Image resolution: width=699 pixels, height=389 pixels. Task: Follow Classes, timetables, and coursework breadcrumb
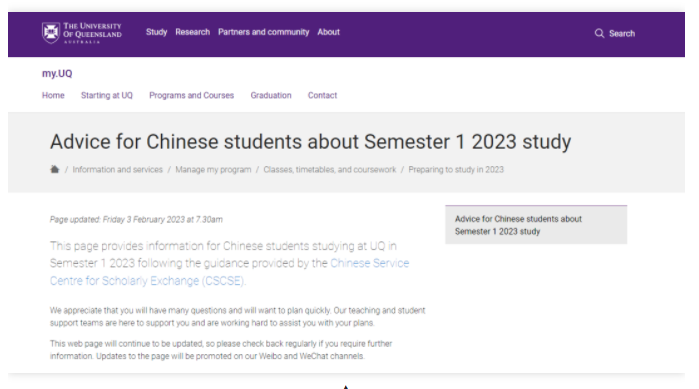click(x=330, y=170)
